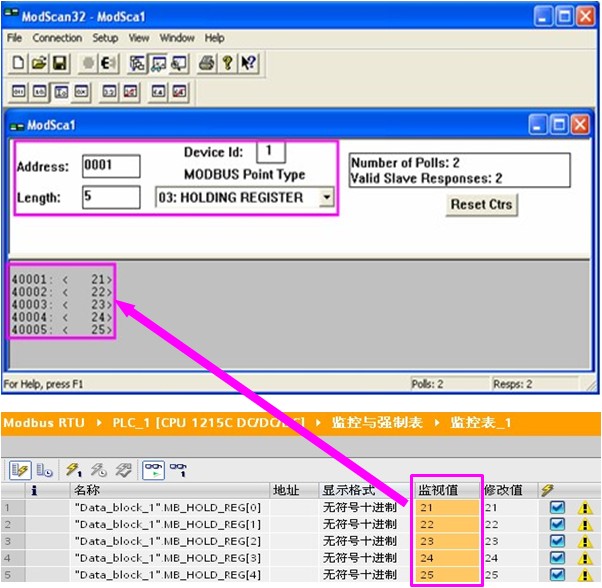The height and width of the screenshot is (588, 602).
Task: Click the 监视值 column header
Action: click(446, 490)
